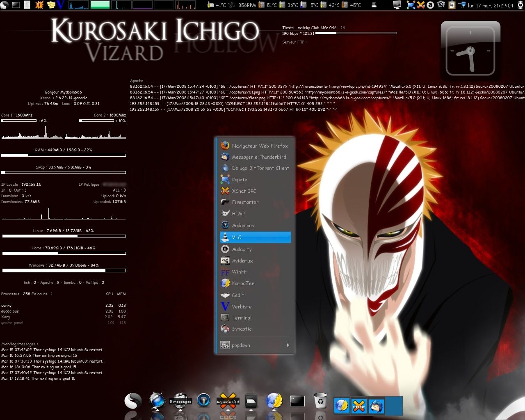Image resolution: width=525 pixels, height=420 pixels.
Task: Choose Verbiste in the launcher menu
Action: pos(255,306)
